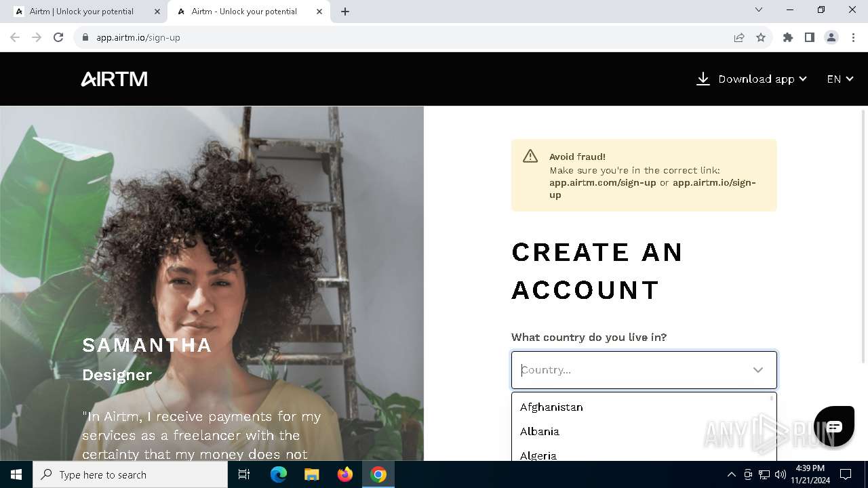Click the fraud warning triangle icon
Screen dimensions: 868x488
click(x=530, y=157)
